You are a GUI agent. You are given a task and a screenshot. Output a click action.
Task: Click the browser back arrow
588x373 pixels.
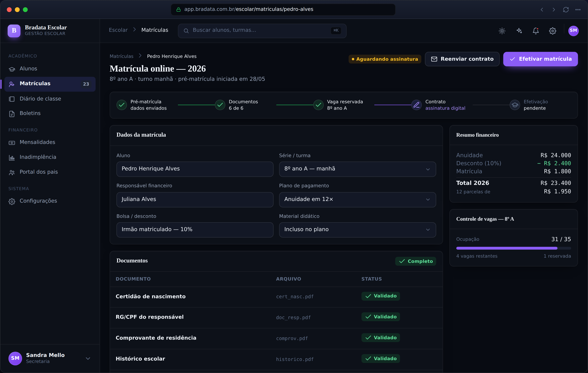tap(542, 9)
